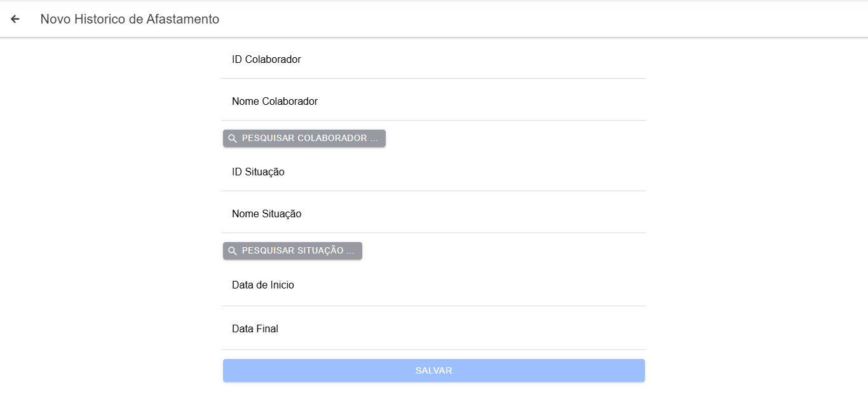Click the 'Nome Colaborador' label text
This screenshot has height=406, width=868.
(275, 102)
